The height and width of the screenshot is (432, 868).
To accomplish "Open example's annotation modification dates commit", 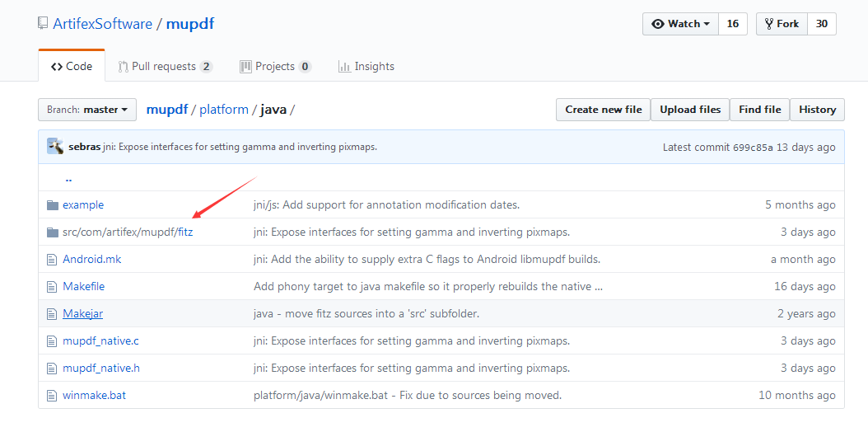I will point(386,205).
